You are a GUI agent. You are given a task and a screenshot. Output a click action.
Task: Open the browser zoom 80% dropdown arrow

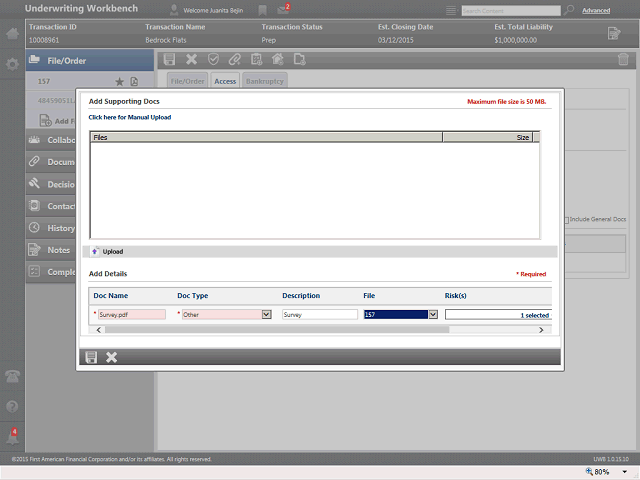[x=624, y=472]
